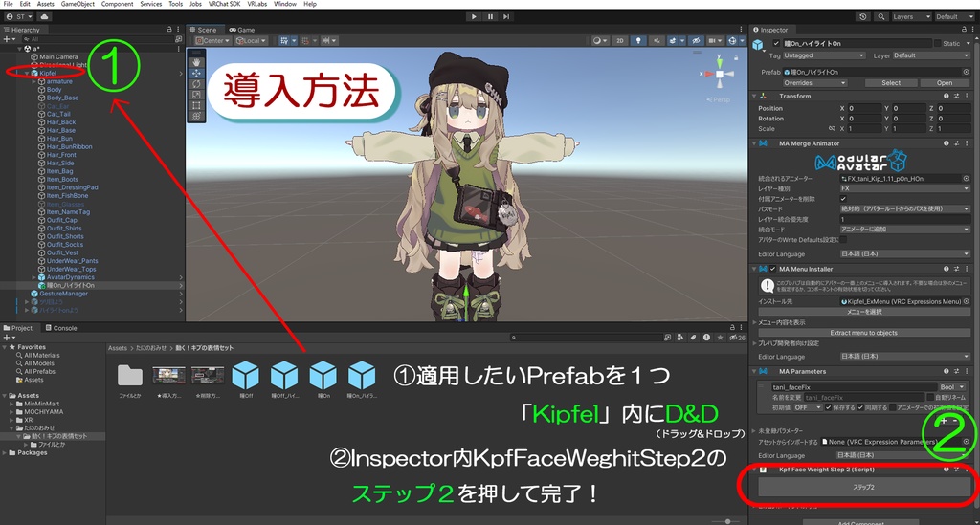The height and width of the screenshot is (525, 980).
Task: Collapse the Transform component foldout
Action: pos(754,97)
